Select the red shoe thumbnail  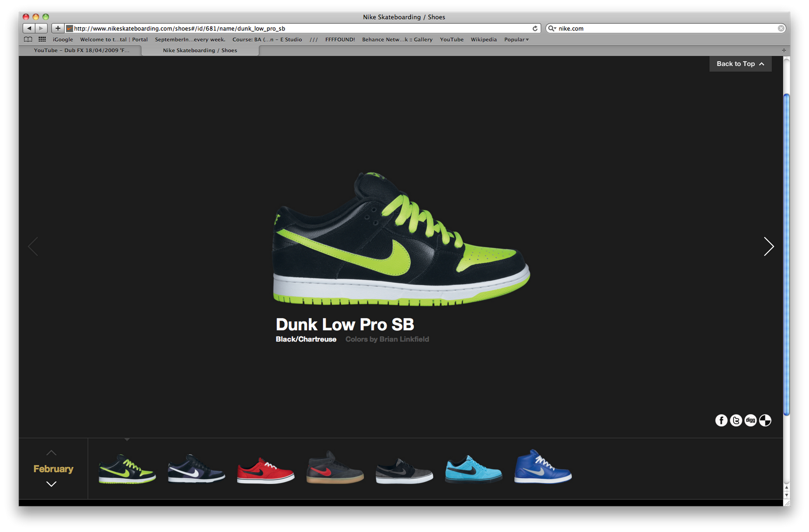266,471
